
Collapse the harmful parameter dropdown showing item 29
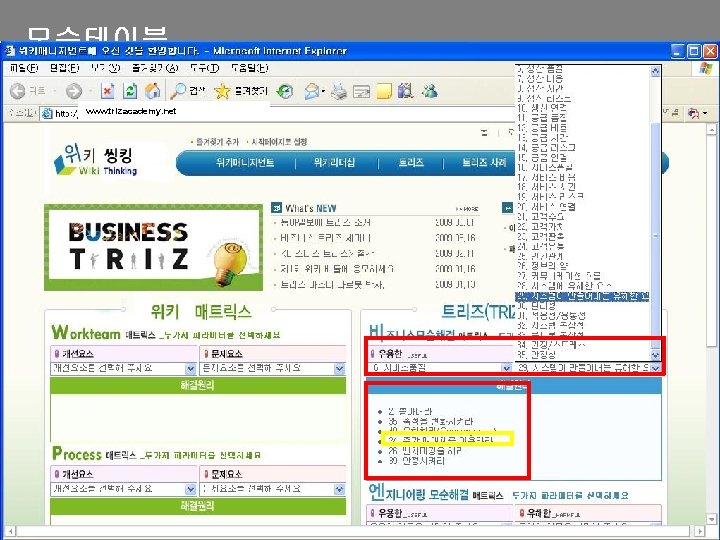[655, 368]
